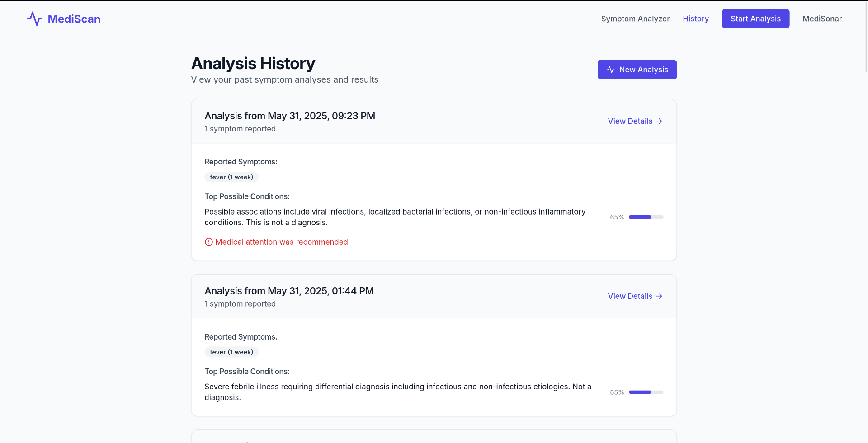Click the pulse icon in New Analysis button
Screen dimensions: 868x443
coord(610,70)
